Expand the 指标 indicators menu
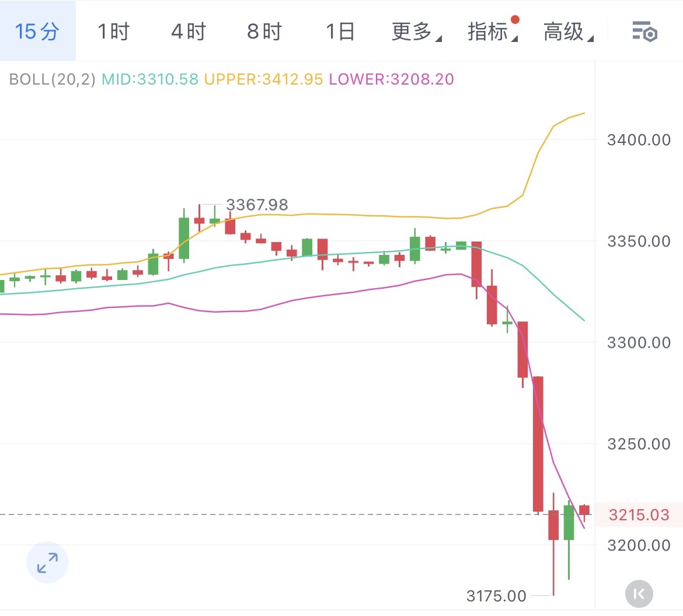 492,32
